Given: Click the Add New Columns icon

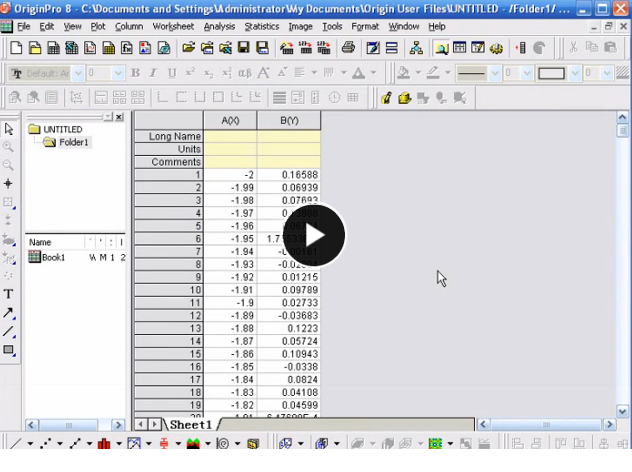Looking at the screenshot, I should pyautogui.click(x=521, y=48).
